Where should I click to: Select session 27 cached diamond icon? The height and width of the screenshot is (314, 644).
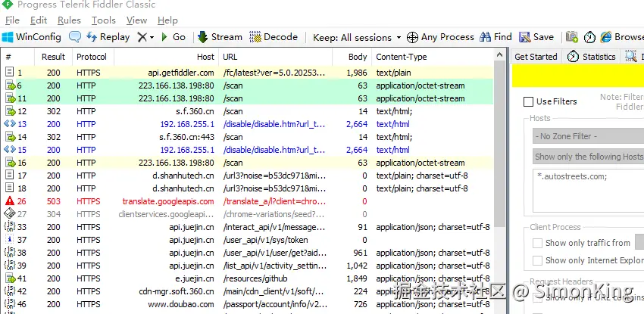point(9,213)
